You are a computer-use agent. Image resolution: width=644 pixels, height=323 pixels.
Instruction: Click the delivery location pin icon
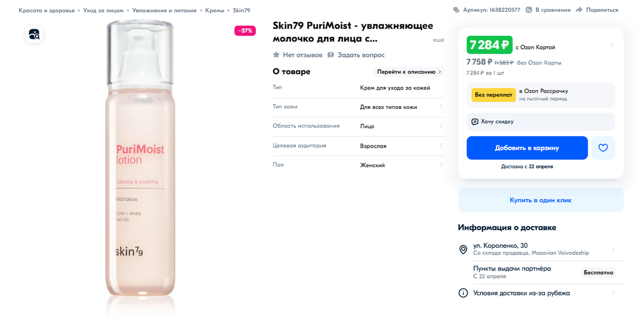[x=464, y=248]
